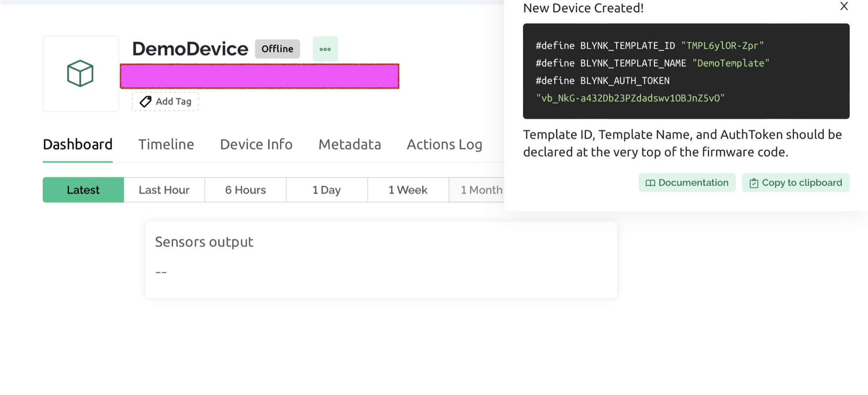The width and height of the screenshot is (868, 395).
Task: Choose the 6 Hours time range
Action: [246, 190]
